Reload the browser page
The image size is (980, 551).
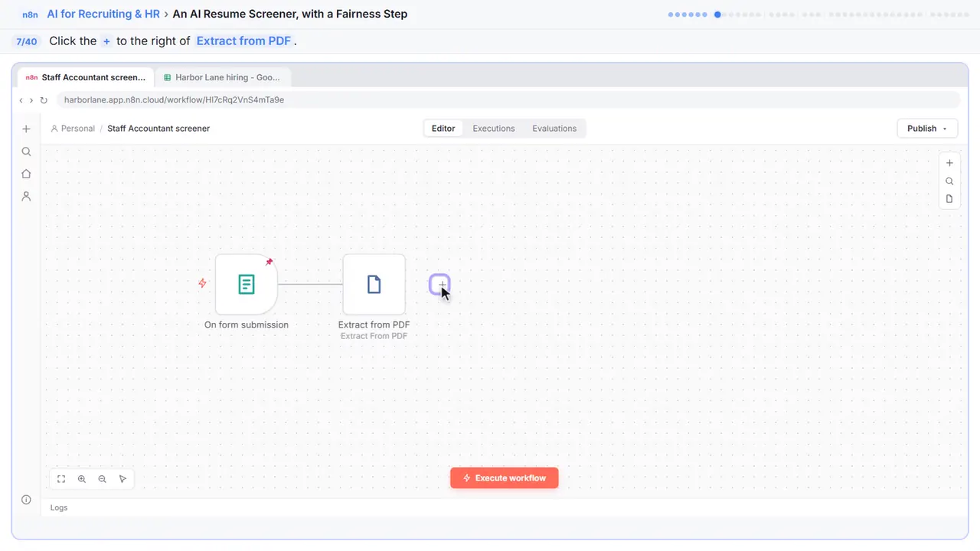[x=44, y=100]
